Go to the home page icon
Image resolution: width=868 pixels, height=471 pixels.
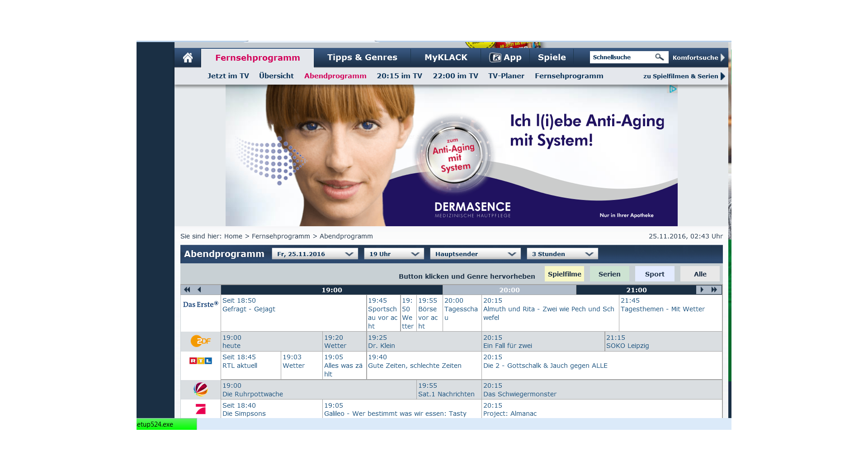[x=188, y=57]
